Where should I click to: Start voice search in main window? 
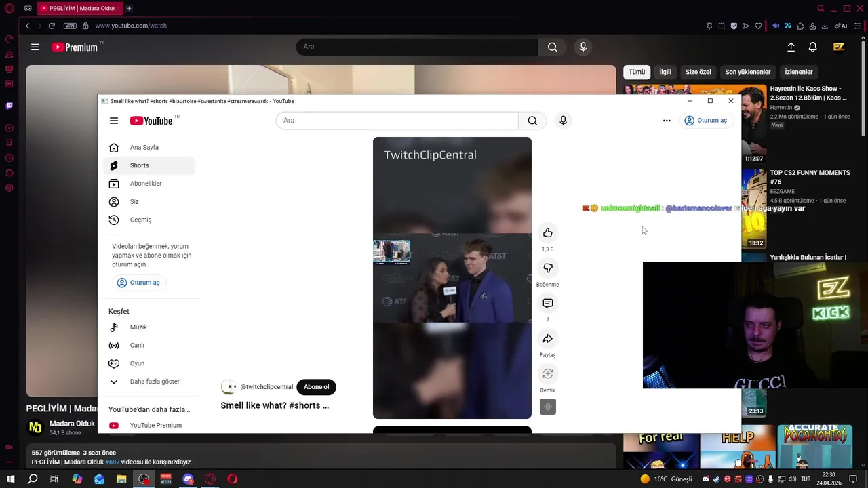click(x=583, y=47)
